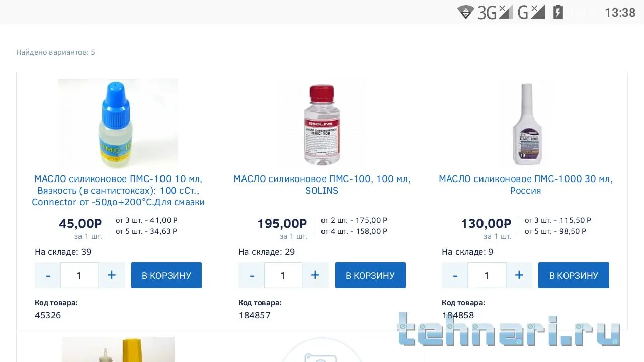Add ПМС-1000 30 мл to cart
This screenshot has width=644, height=362.
tap(574, 275)
